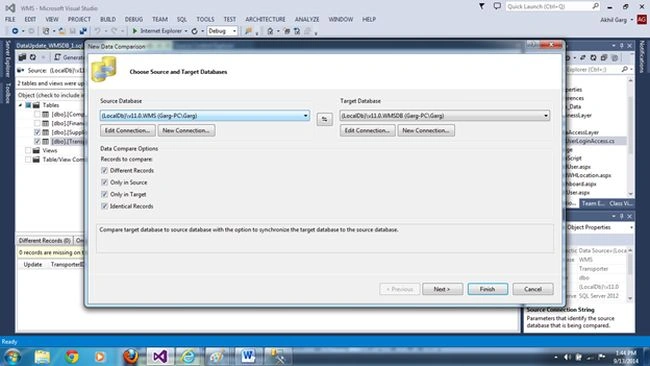This screenshot has width=650, height=366.
Task: Check the [dbo].[Comp table checkbox
Action: click(x=37, y=114)
